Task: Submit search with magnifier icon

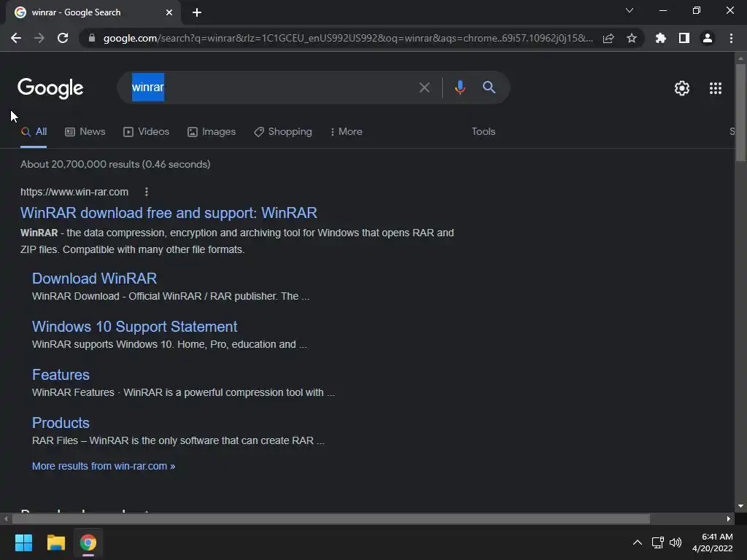Action: 489,87
